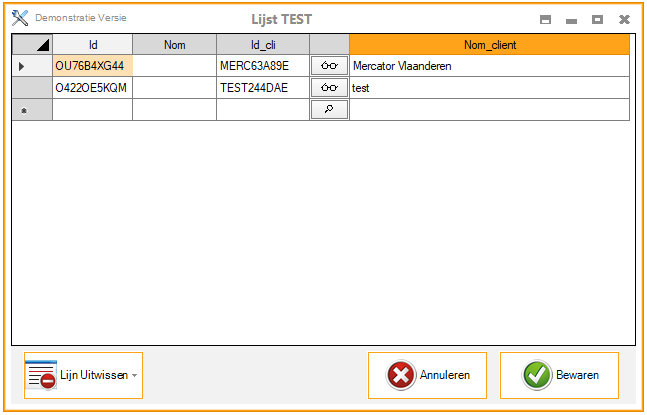Sort by the Id column header
The width and height of the screenshot is (647, 415).
coord(92,45)
